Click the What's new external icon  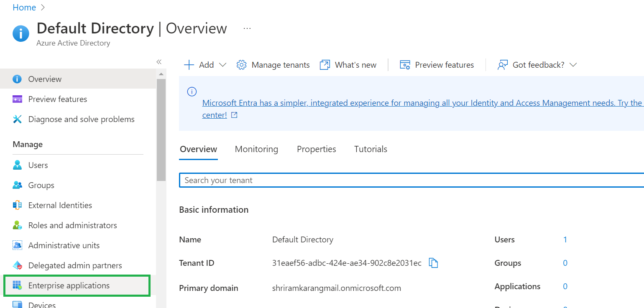pos(325,65)
